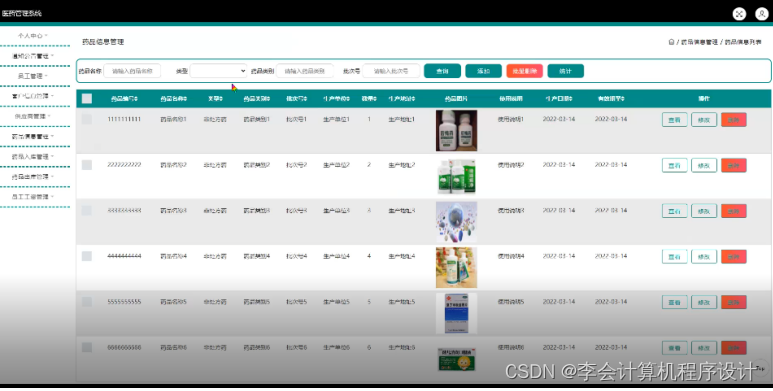Sort by the 批次号 column header
This screenshot has width=773, height=391.
click(x=297, y=99)
